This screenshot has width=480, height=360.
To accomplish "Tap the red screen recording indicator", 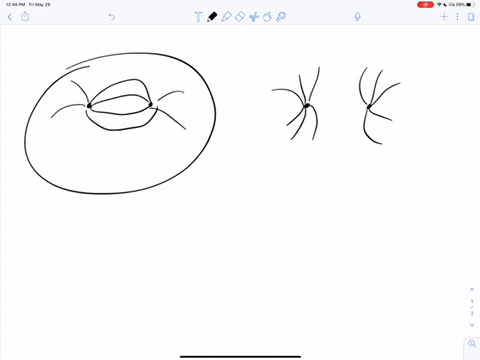I will (x=425, y=5).
